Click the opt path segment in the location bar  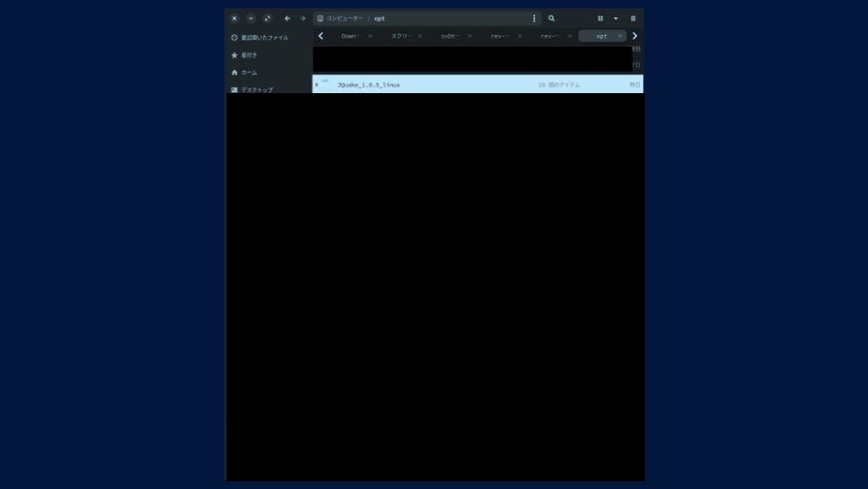click(x=379, y=18)
